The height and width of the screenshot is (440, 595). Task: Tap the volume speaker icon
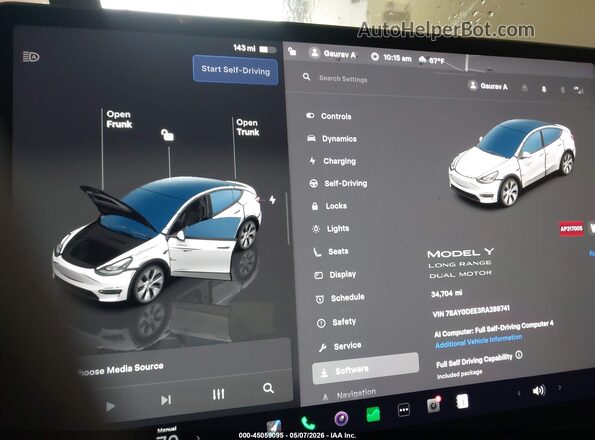pyautogui.click(x=538, y=390)
